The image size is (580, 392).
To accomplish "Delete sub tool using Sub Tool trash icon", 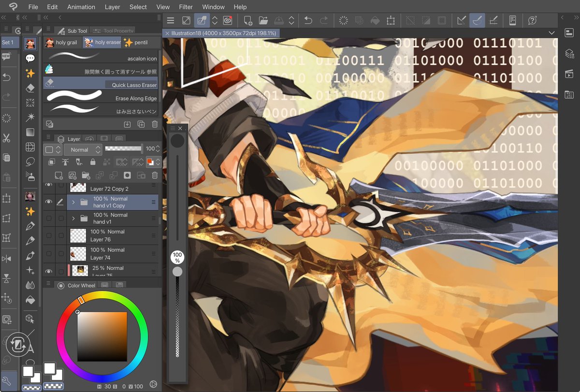I will (155, 124).
